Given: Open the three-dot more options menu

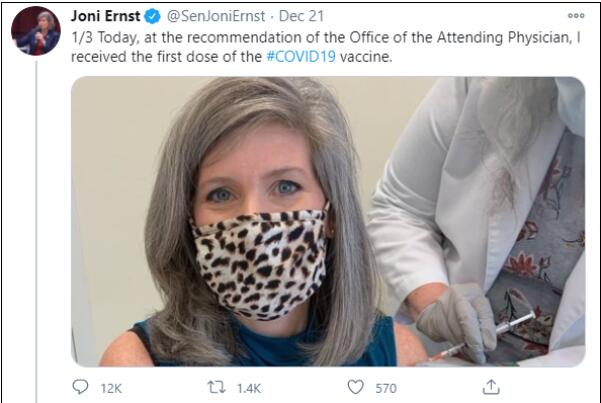Looking at the screenshot, I should pos(576,16).
